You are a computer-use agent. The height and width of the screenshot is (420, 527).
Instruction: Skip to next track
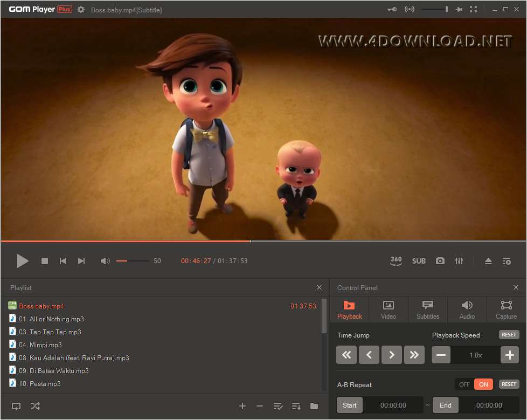pos(81,261)
